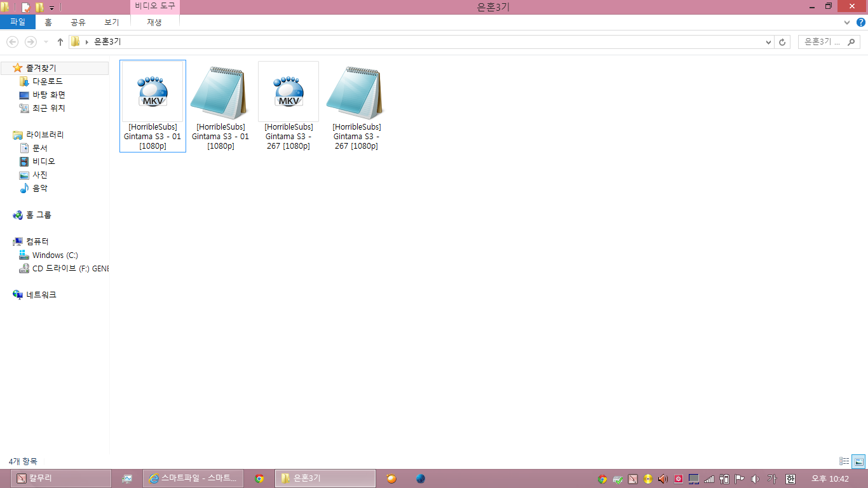Screen dimensions: 868x488
Task: Click the 은혼3기 search box
Action: [x=829, y=42]
